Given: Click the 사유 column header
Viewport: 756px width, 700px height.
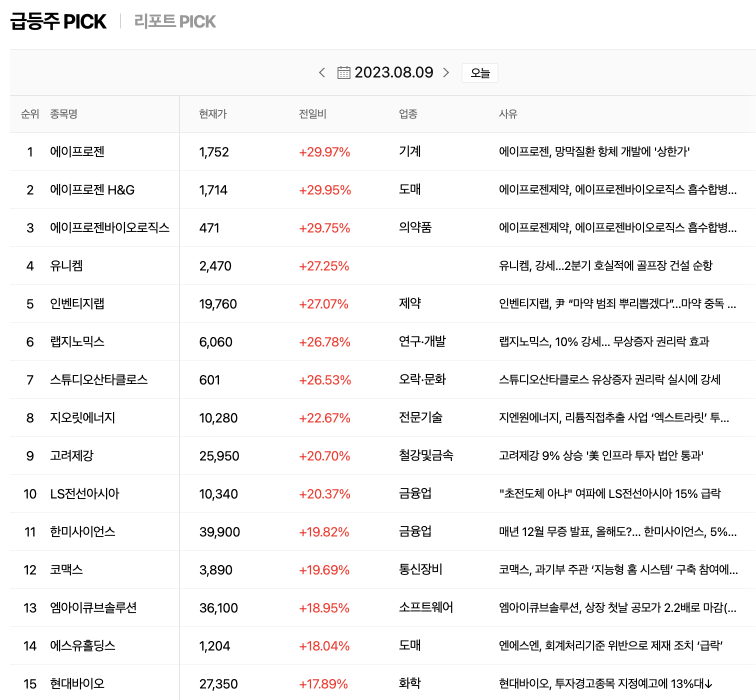Looking at the screenshot, I should pos(508,114).
